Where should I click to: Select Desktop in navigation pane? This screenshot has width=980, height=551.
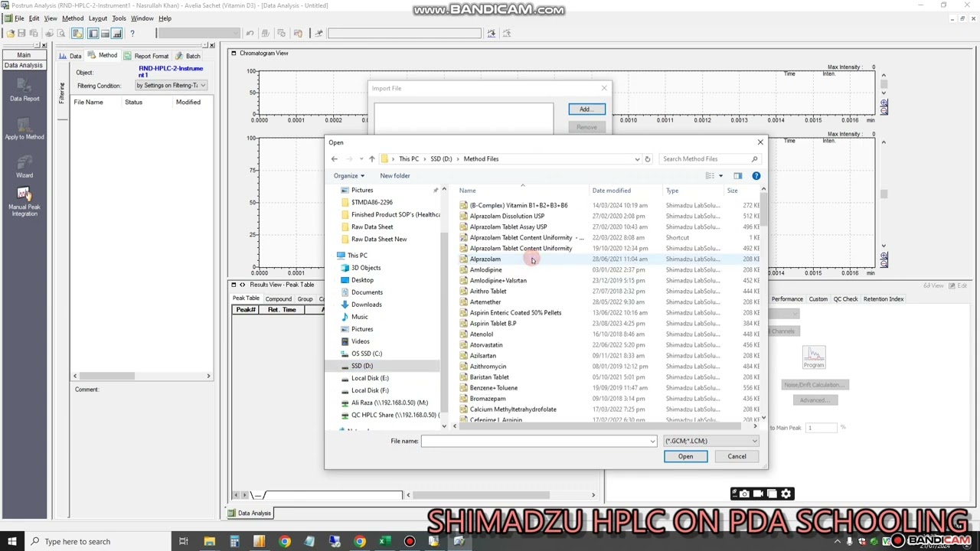362,280
